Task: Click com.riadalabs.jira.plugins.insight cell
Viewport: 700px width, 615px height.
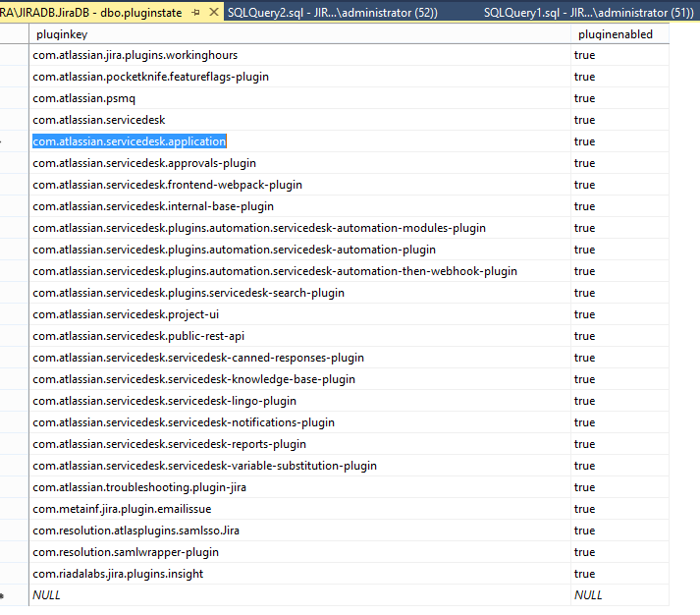Action: 300,574
